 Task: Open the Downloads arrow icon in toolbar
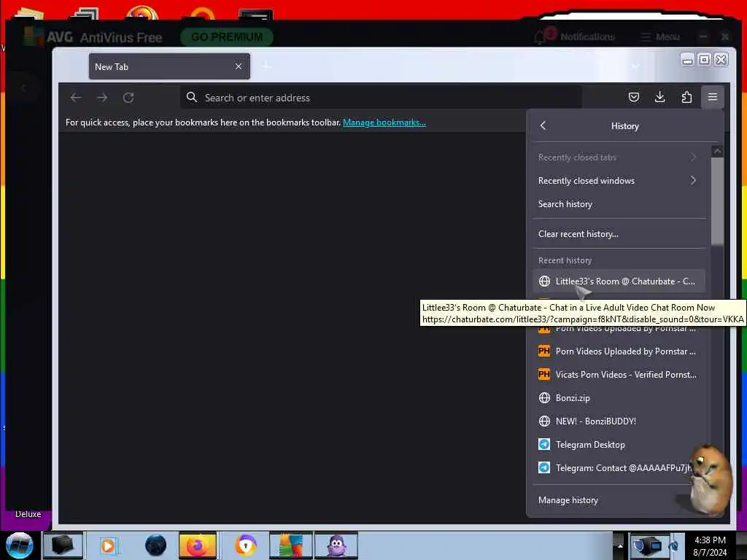point(659,97)
